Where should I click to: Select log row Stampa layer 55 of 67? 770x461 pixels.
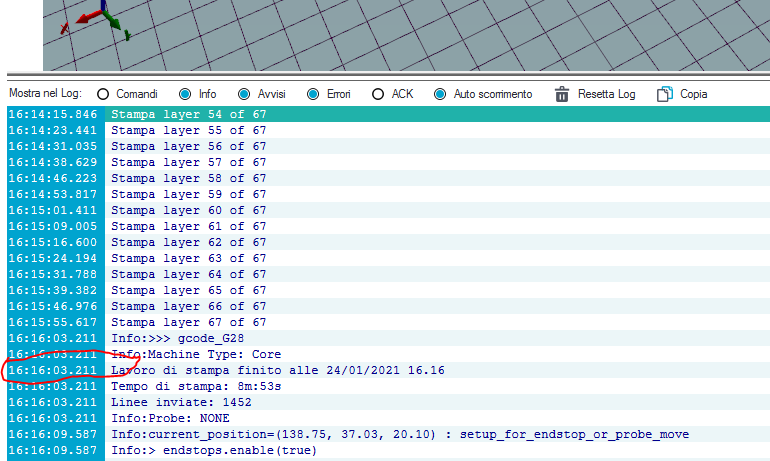(388, 130)
